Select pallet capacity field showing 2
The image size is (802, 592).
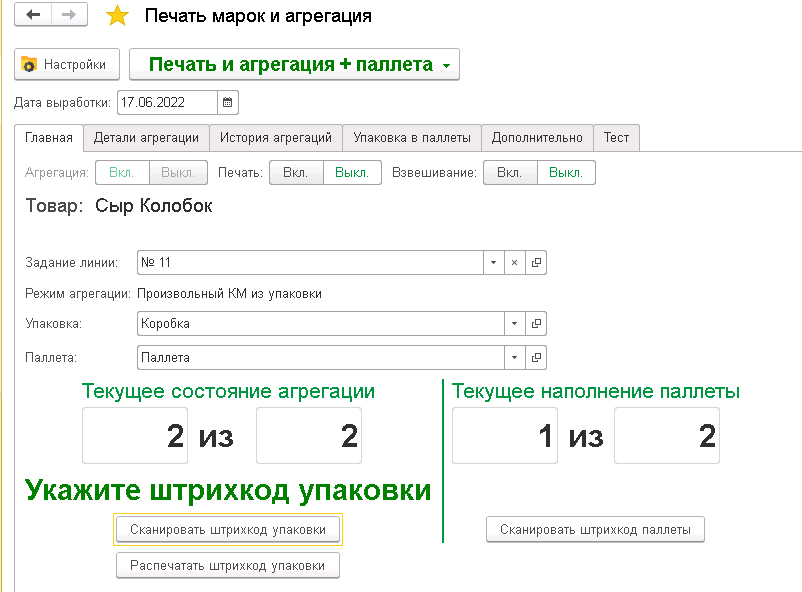pos(667,435)
